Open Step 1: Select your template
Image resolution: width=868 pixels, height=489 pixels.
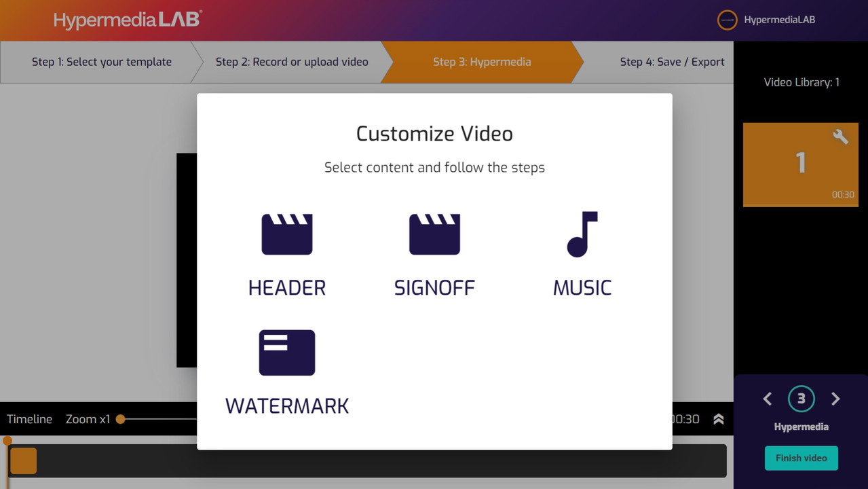[x=102, y=62]
